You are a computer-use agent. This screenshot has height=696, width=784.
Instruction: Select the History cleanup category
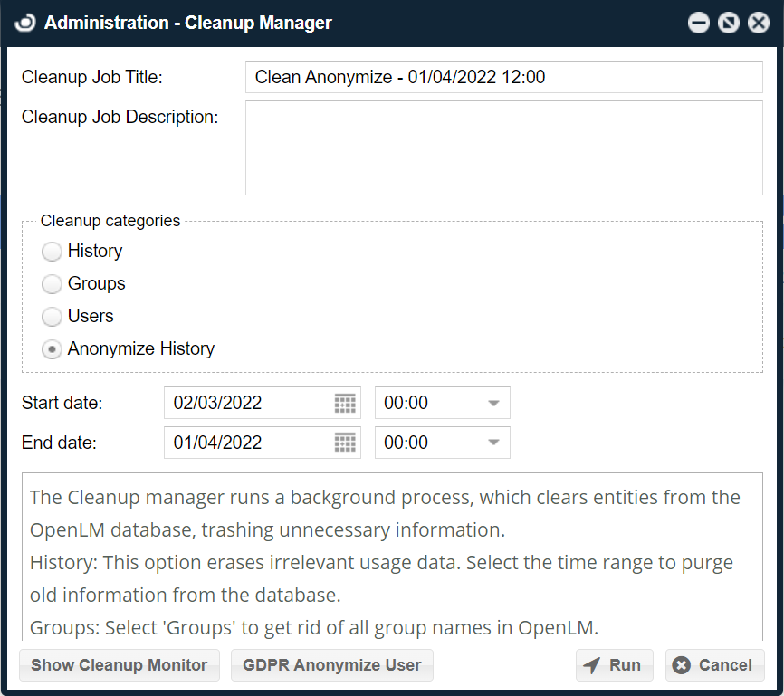click(x=53, y=252)
